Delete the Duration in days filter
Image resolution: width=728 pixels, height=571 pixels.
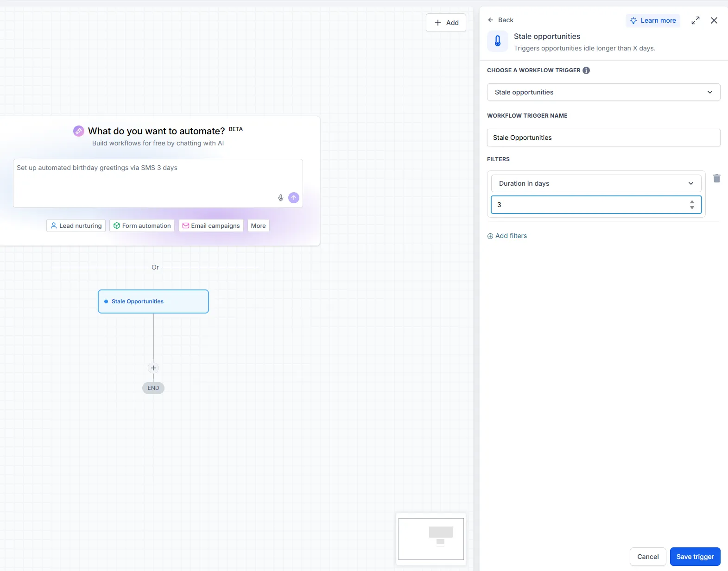[717, 178]
